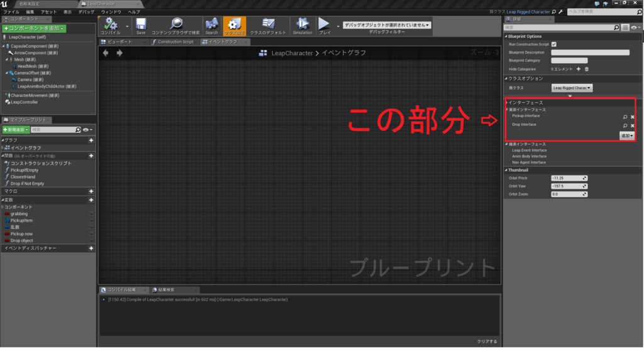Viewport: 644px width, 358px height.
Task: Open the Asset (アセット) menu
Action: pyautogui.click(x=48, y=12)
